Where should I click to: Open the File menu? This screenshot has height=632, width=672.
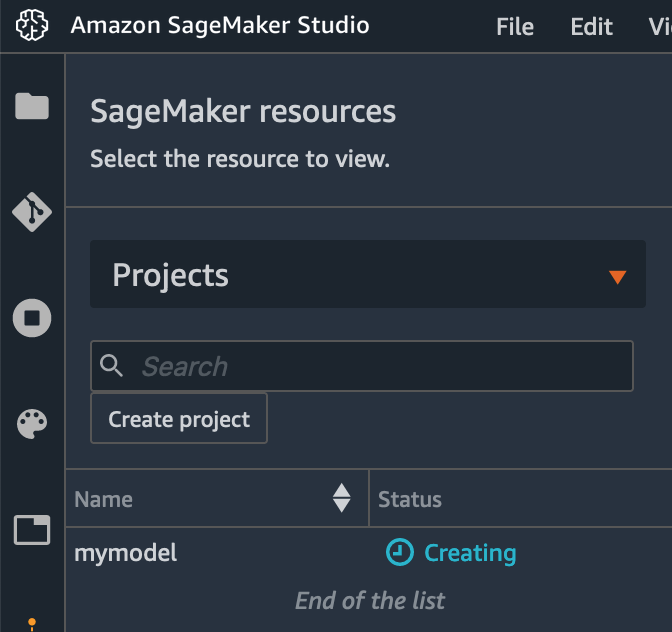515,27
